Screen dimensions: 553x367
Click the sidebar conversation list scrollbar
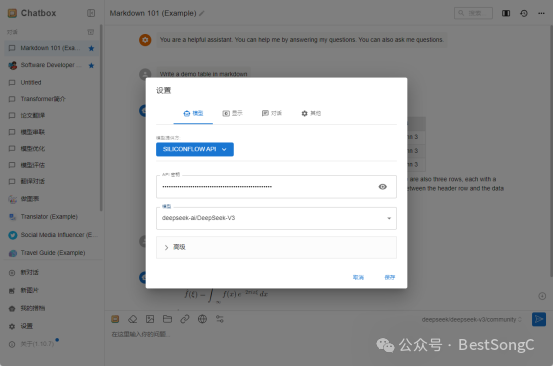tap(101, 118)
